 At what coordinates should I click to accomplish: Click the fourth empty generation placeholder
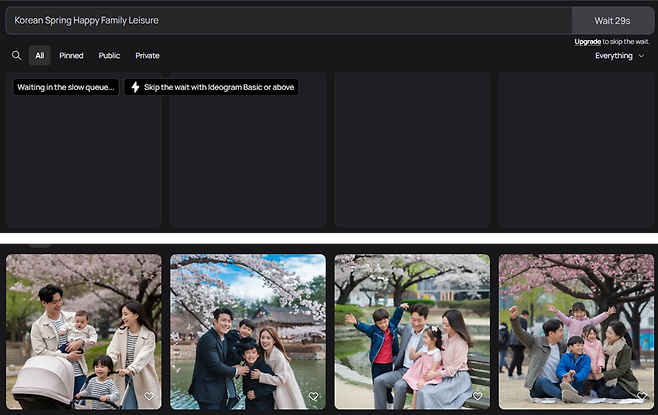click(x=576, y=149)
